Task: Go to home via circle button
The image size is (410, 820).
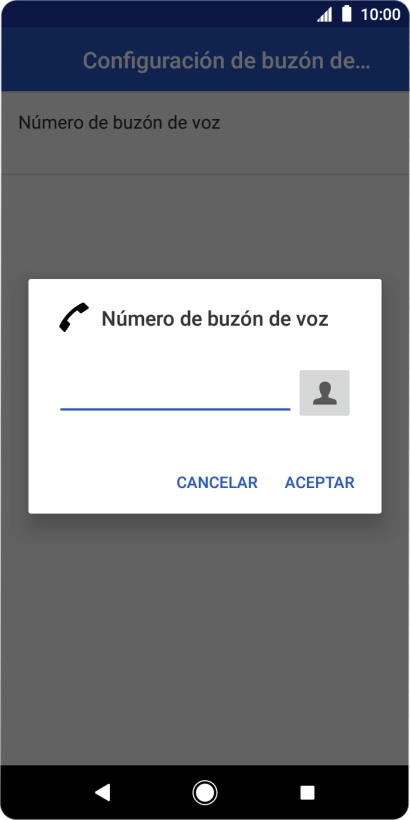Action: click(204, 793)
